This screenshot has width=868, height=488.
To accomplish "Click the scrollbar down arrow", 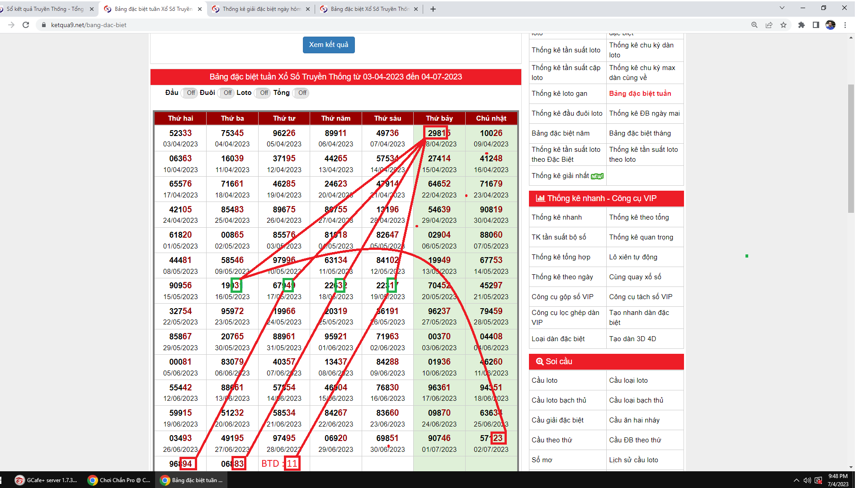I will click(x=851, y=467).
